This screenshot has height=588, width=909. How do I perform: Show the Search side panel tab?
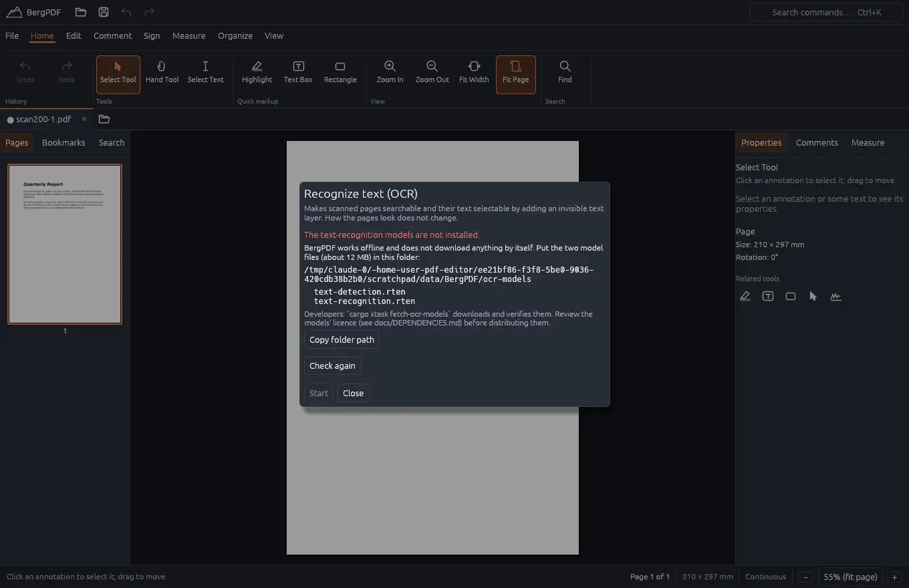coord(112,142)
